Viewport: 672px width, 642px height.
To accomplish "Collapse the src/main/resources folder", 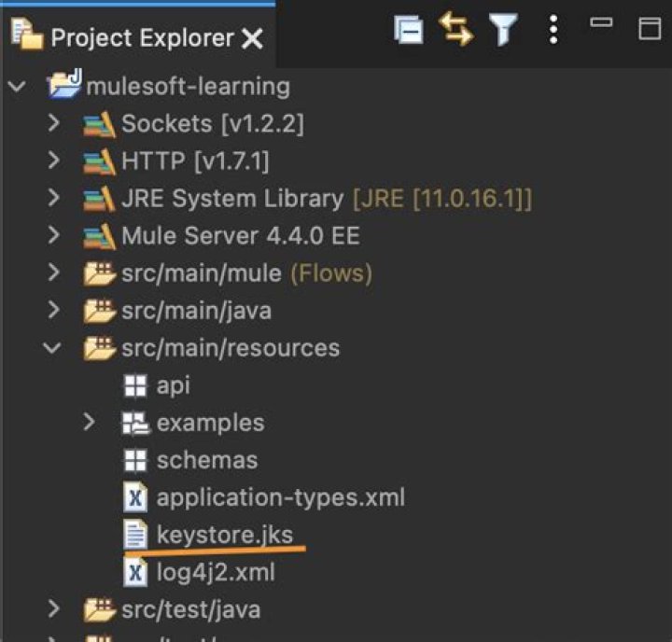I will pos(52,347).
